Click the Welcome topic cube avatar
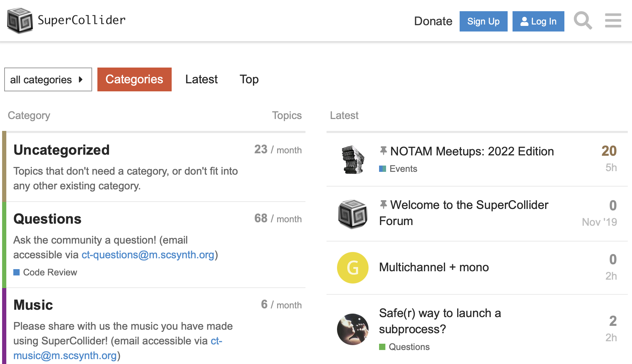The image size is (632, 364). click(353, 214)
